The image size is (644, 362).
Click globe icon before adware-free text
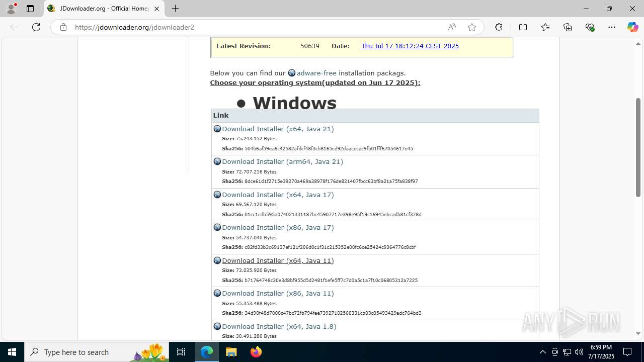coord(292,73)
